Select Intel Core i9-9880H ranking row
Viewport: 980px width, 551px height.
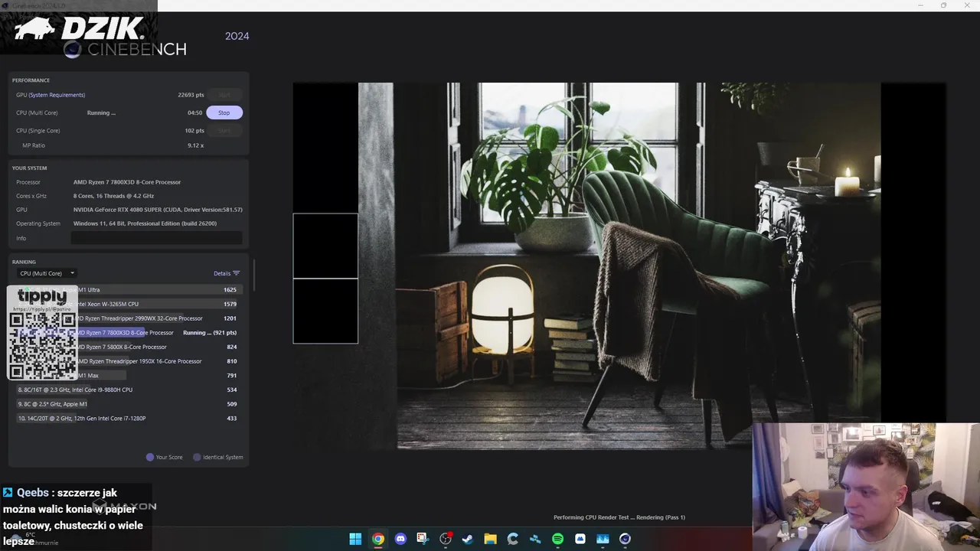(129, 390)
